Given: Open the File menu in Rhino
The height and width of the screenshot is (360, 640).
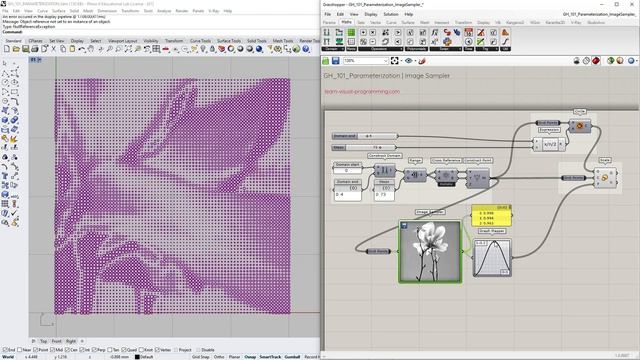Looking at the screenshot, I should [x=5, y=11].
